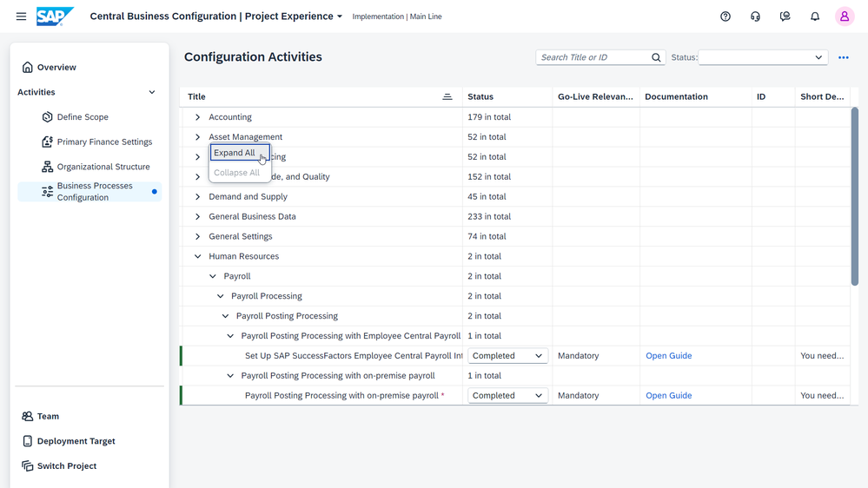Click the Short Description column header
The image size is (868, 488).
pos(822,97)
